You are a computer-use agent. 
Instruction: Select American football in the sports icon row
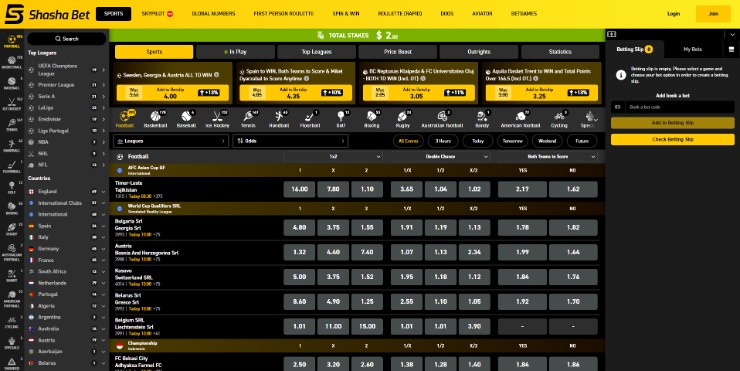point(521,119)
